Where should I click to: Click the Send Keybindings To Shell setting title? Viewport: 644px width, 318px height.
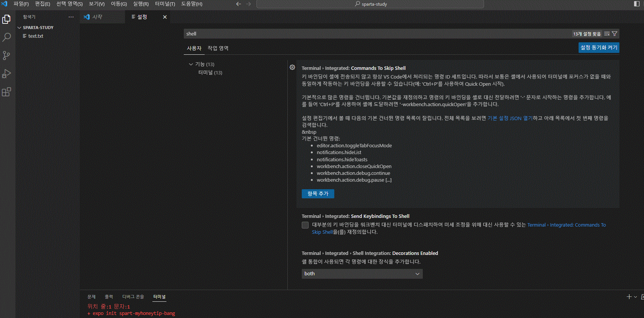(355, 216)
